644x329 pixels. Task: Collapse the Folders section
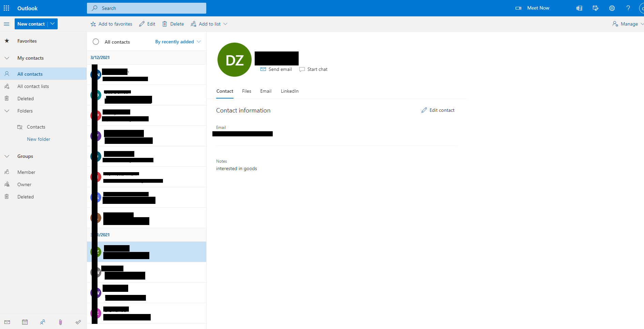pos(7,111)
